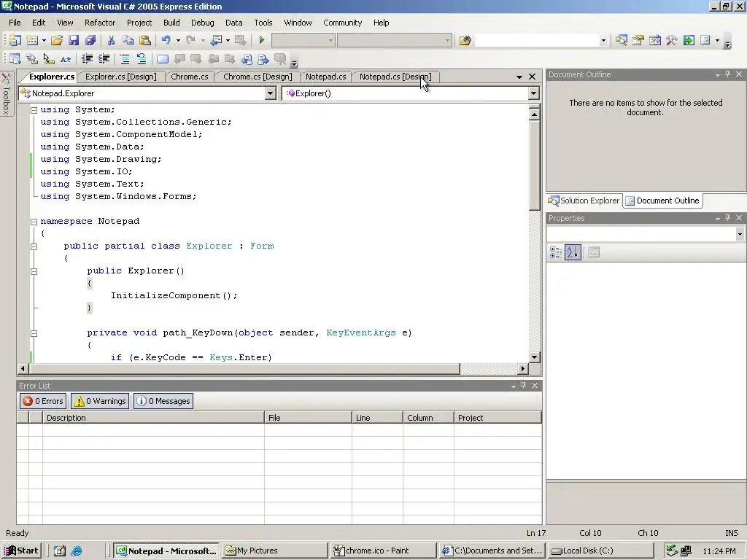The width and height of the screenshot is (747, 560).
Task: Pin the Properties panel
Action: pos(727,217)
